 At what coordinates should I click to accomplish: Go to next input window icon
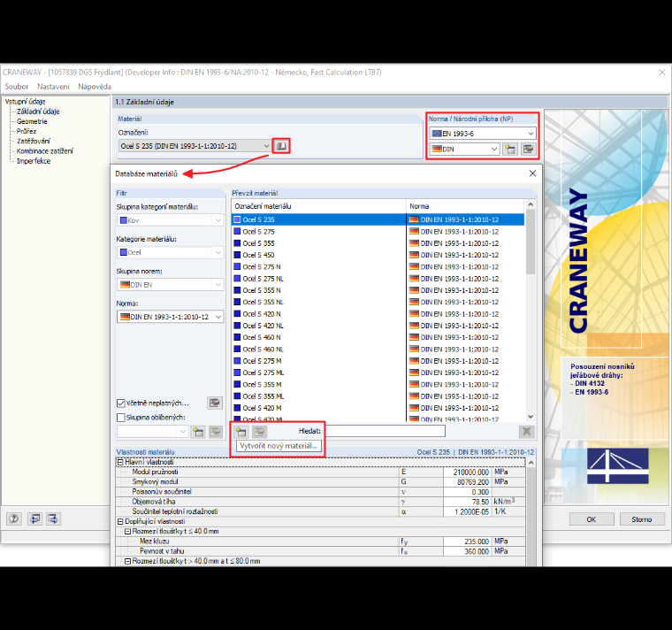point(53,519)
